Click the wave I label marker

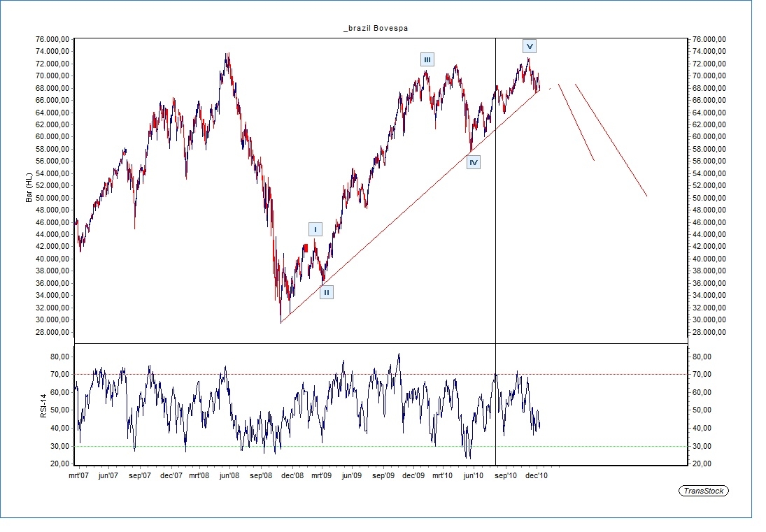click(x=315, y=229)
